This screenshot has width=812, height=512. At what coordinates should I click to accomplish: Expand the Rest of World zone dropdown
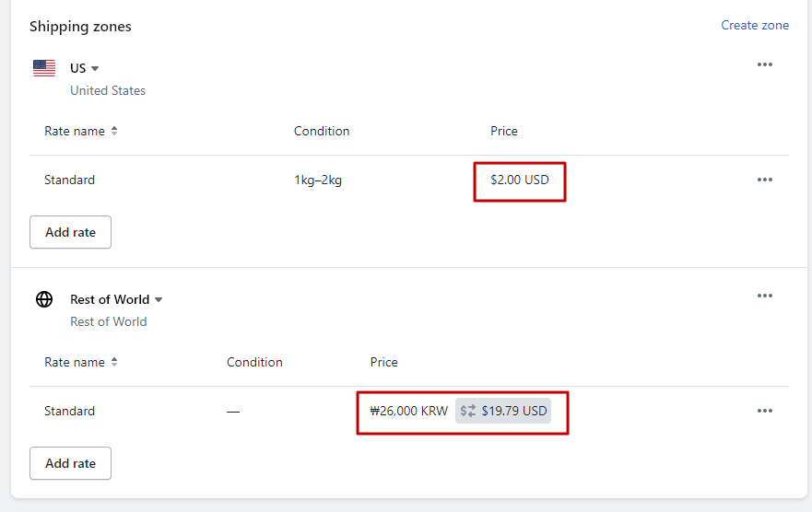point(159,300)
